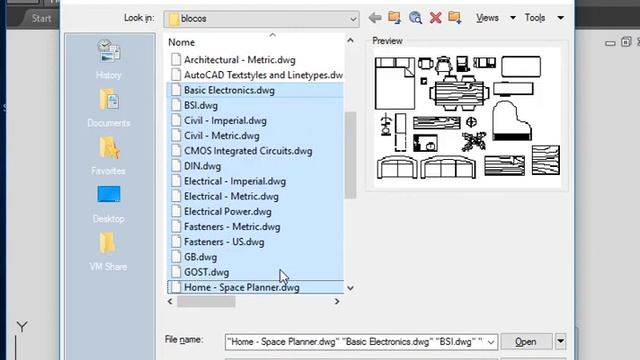Go up one folder level icon

(394, 18)
